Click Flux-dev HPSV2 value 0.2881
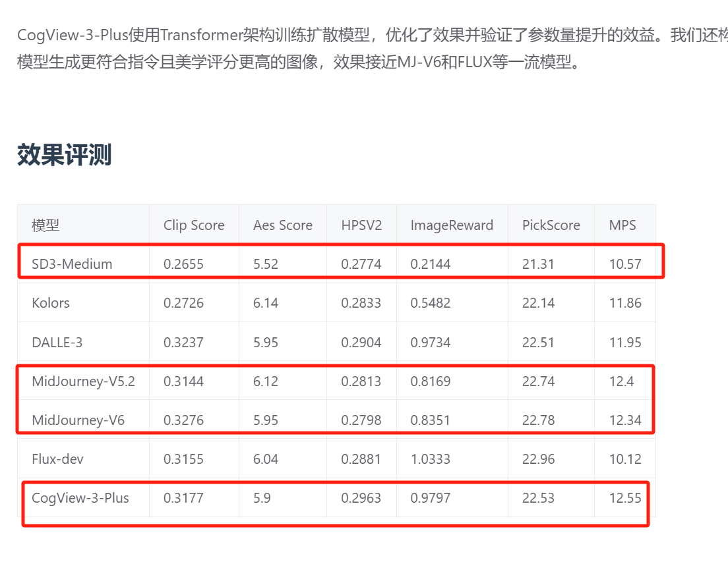Screen dimensions: 728x562 pyautogui.click(x=361, y=459)
